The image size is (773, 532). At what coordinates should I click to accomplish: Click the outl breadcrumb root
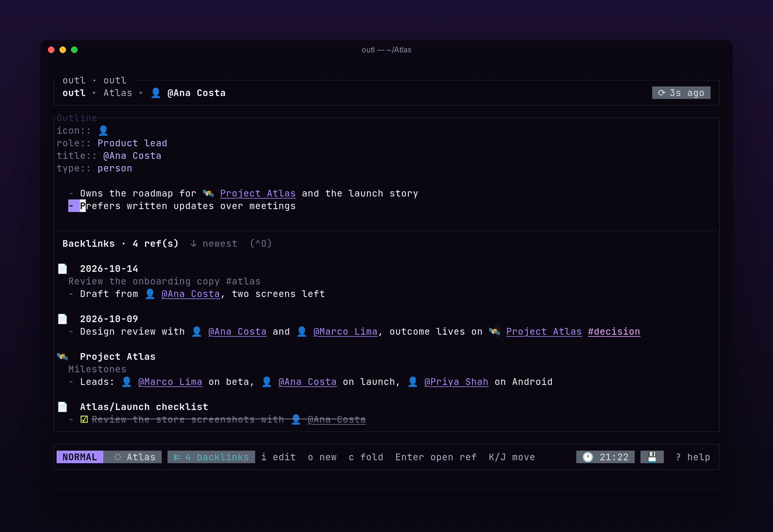[74, 93]
